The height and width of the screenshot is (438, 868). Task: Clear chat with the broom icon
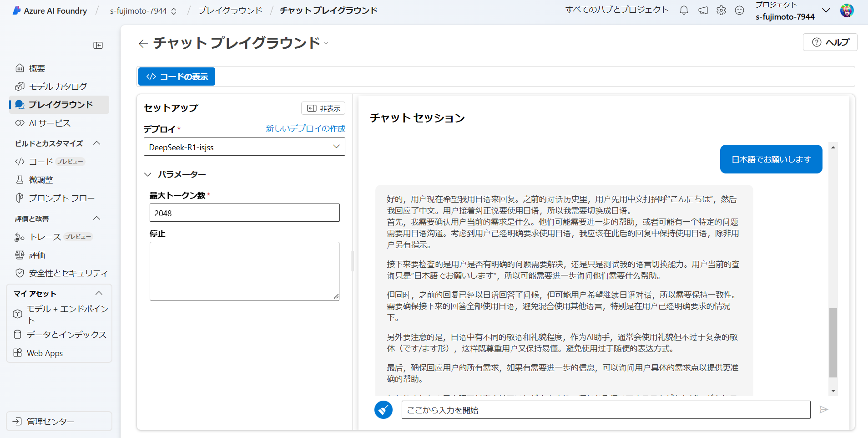click(384, 410)
